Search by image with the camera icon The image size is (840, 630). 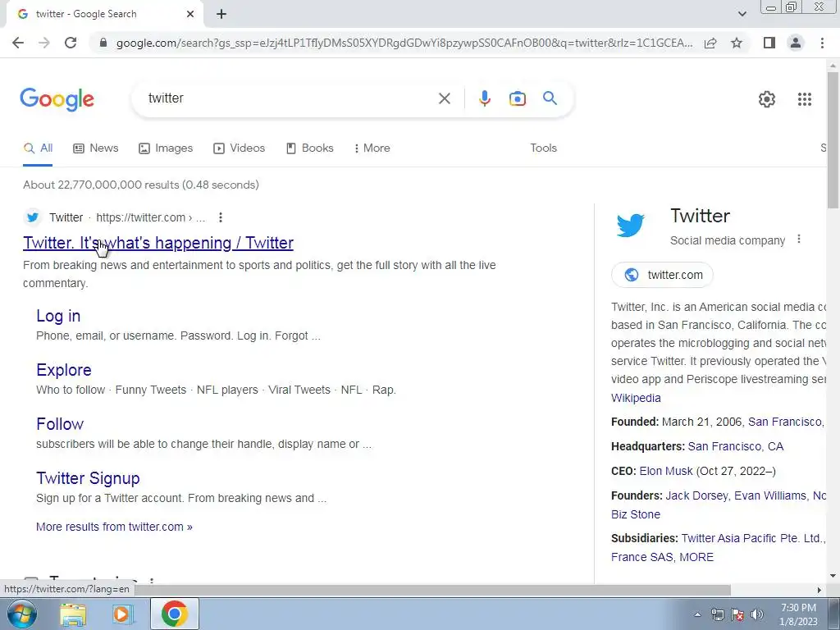click(517, 98)
